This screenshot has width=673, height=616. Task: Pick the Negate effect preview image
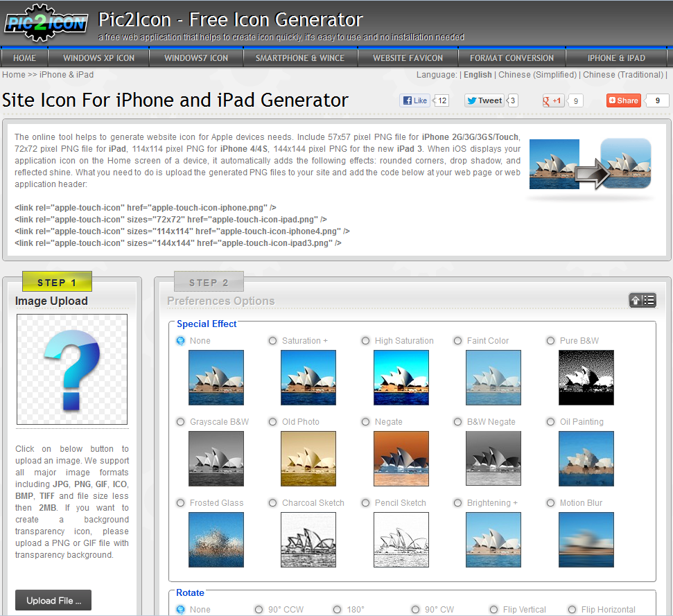coord(401,459)
